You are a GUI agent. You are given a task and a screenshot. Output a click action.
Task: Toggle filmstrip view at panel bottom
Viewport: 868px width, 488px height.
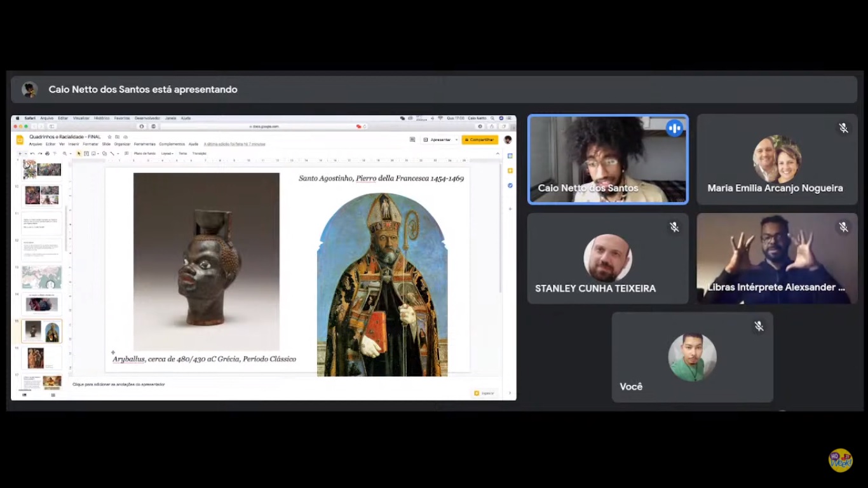pyautogui.click(x=25, y=395)
